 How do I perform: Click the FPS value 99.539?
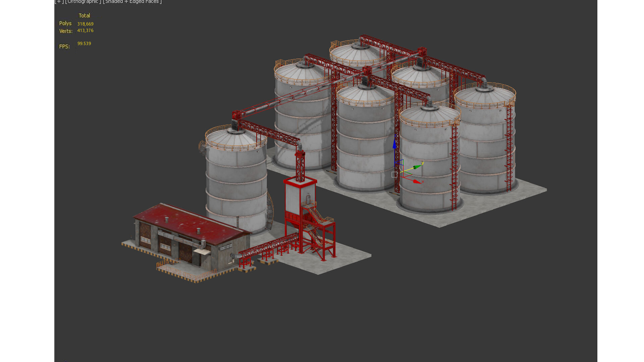(x=84, y=44)
